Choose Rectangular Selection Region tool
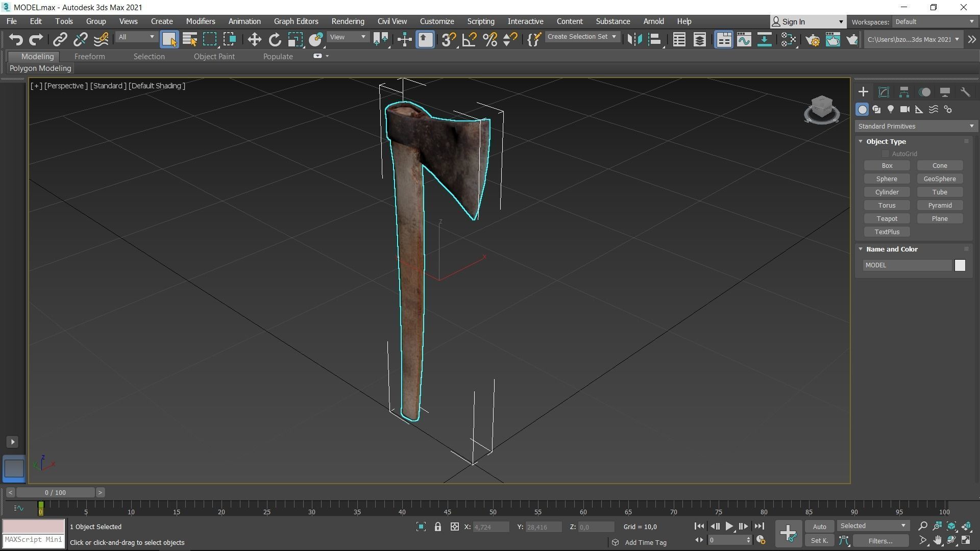Viewport: 980px width, 551px height. click(x=210, y=39)
